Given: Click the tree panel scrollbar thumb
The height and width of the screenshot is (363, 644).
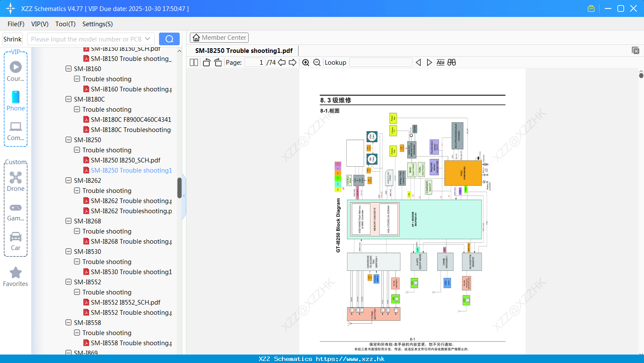Looking at the screenshot, I should pos(179,188).
